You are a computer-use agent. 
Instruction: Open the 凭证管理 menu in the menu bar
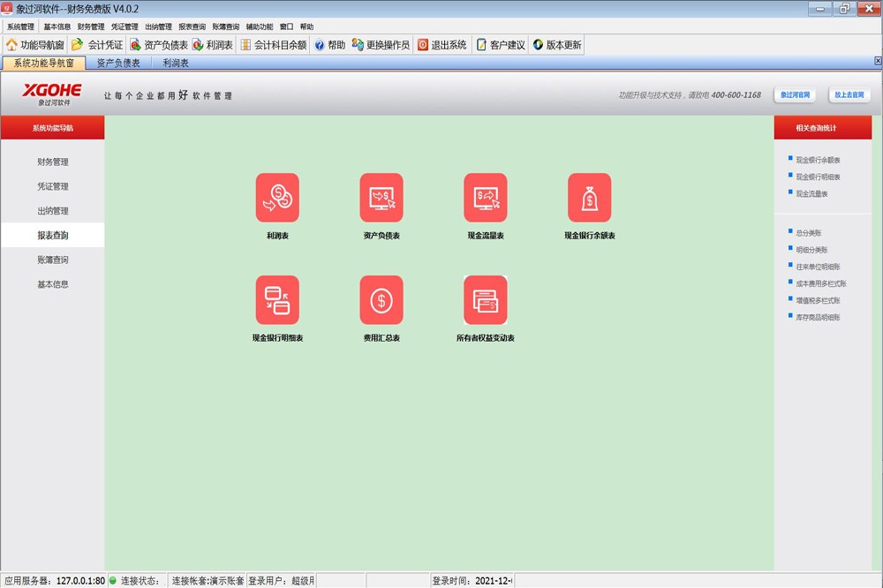coord(125,26)
